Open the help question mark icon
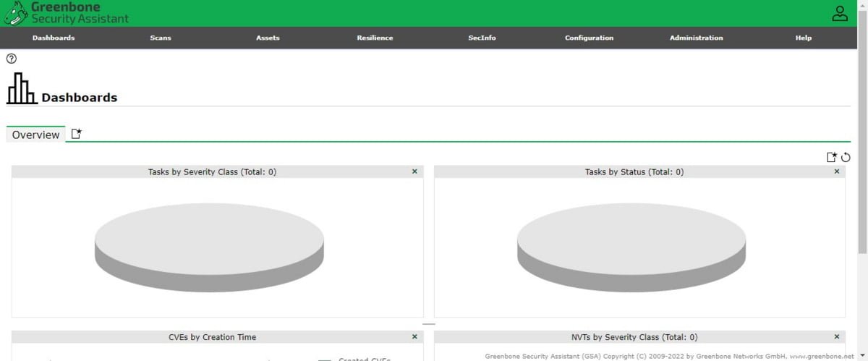 pyautogui.click(x=12, y=59)
